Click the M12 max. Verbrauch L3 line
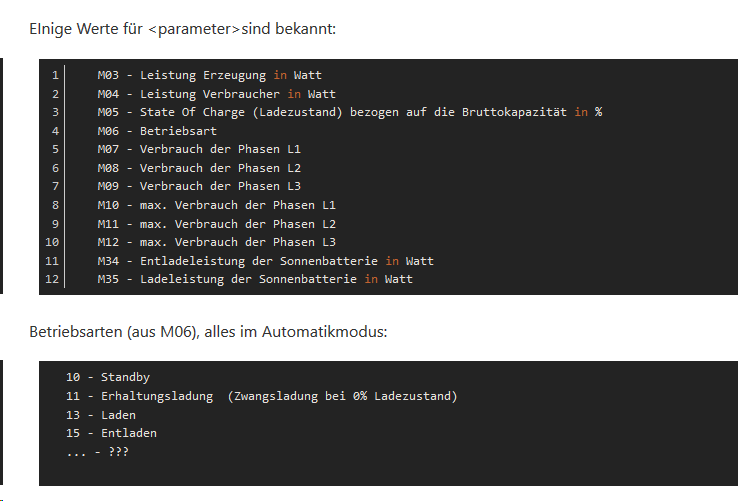The image size is (738, 501). click(x=217, y=242)
